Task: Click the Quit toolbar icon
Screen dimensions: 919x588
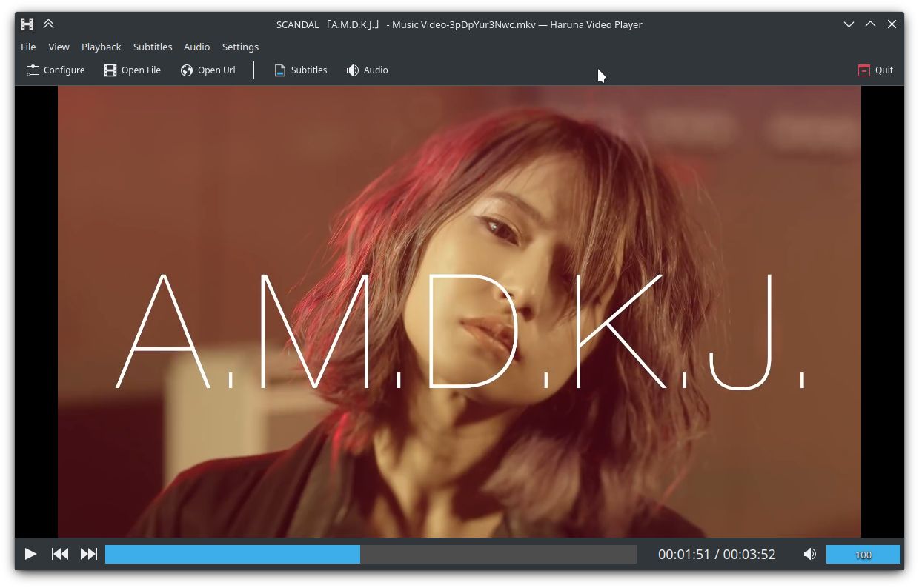Action: coord(863,70)
